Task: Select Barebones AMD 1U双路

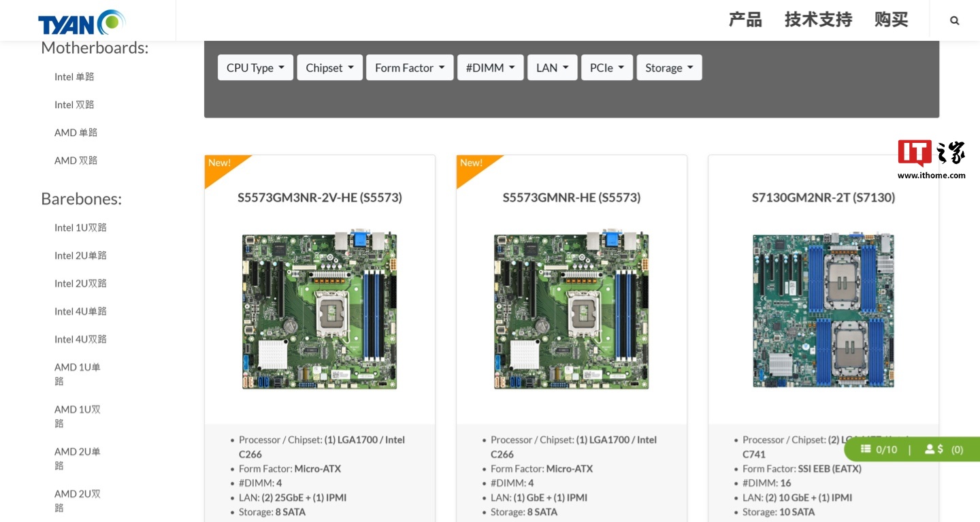Action: point(78,417)
